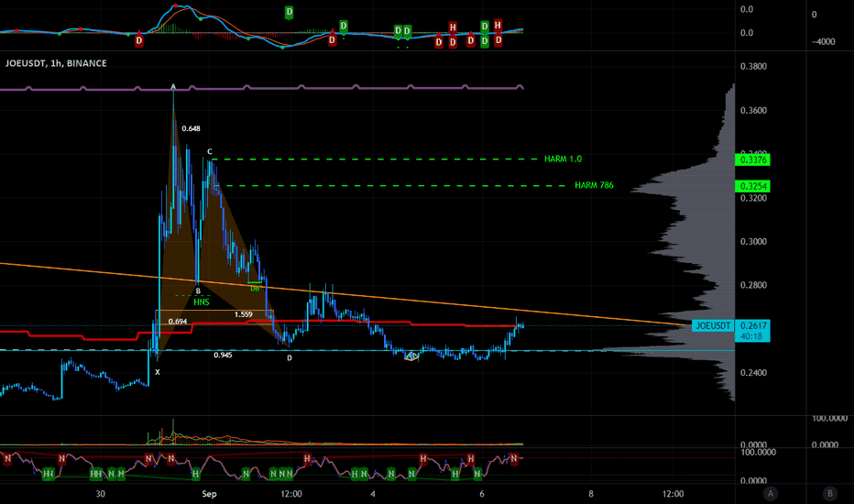Select the 0.945 harmonic ratio label
The image size is (854, 504).
pos(223,355)
